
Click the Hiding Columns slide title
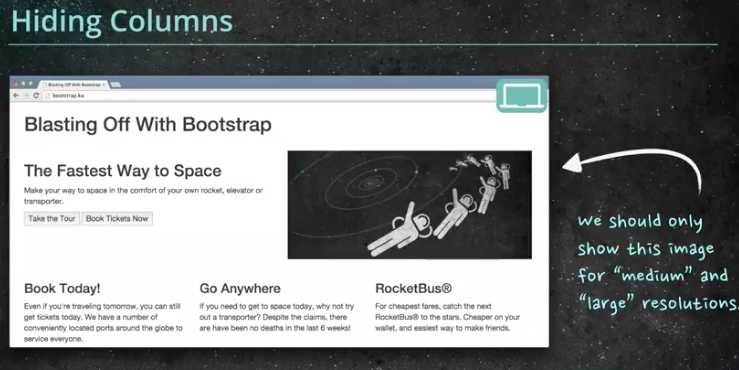click(x=122, y=21)
